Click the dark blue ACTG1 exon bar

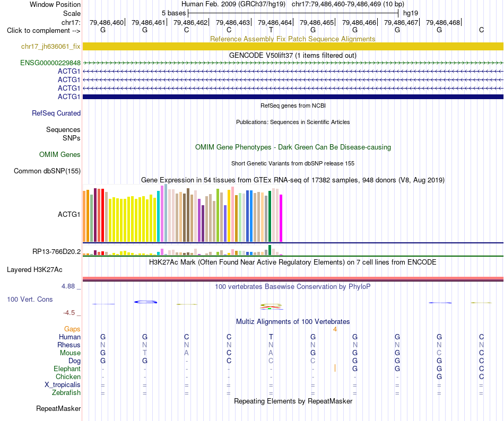pyautogui.click(x=293, y=97)
